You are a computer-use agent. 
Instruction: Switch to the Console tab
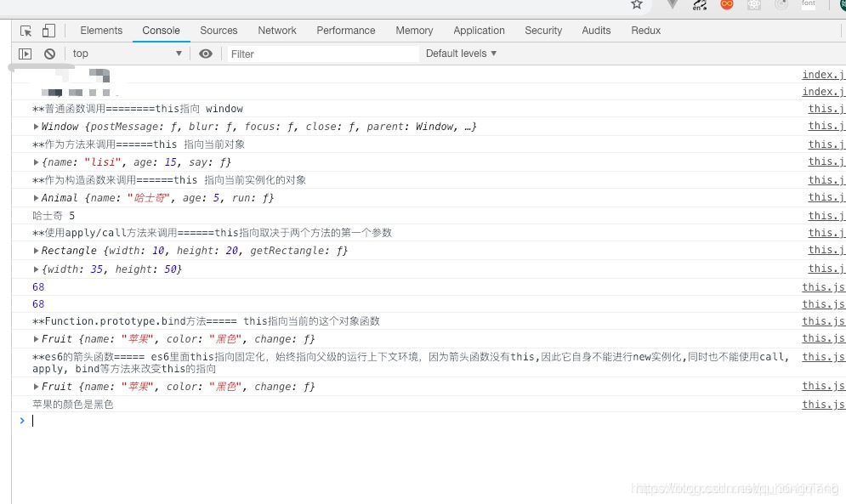pyautogui.click(x=161, y=31)
